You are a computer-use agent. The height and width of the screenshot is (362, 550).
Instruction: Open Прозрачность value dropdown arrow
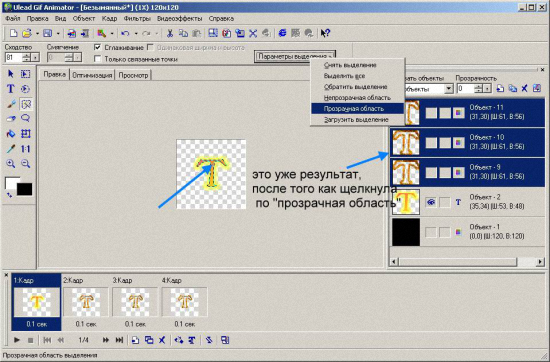coord(487,89)
